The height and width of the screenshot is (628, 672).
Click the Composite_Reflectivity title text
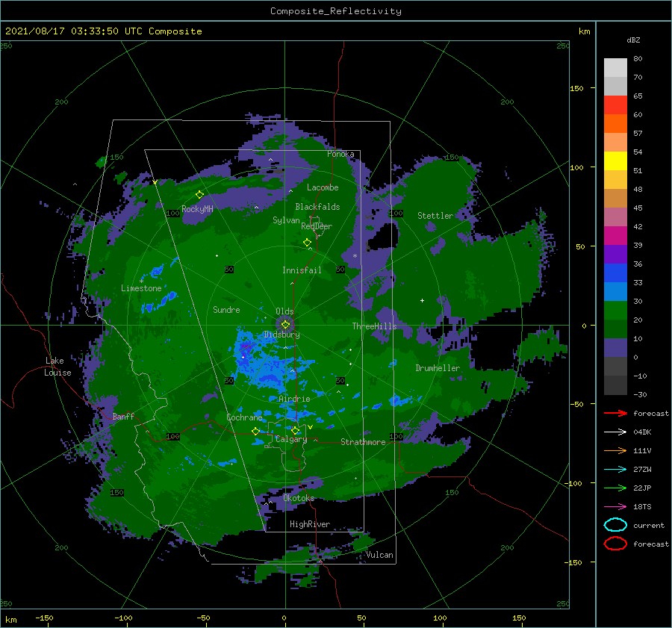pyautogui.click(x=335, y=11)
